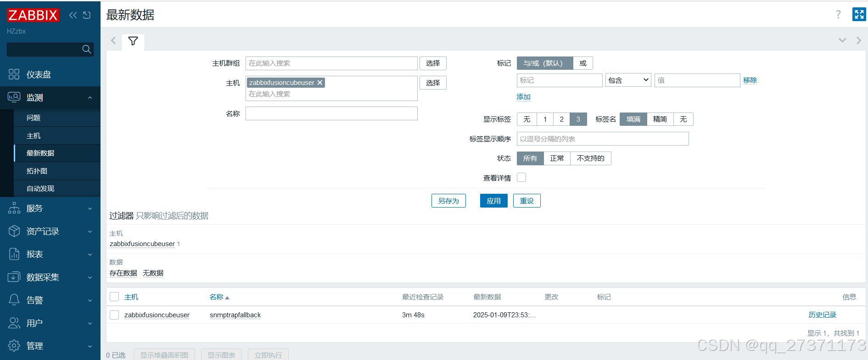
Task: Collapse the 监测 menu chevron
Action: pos(90,98)
